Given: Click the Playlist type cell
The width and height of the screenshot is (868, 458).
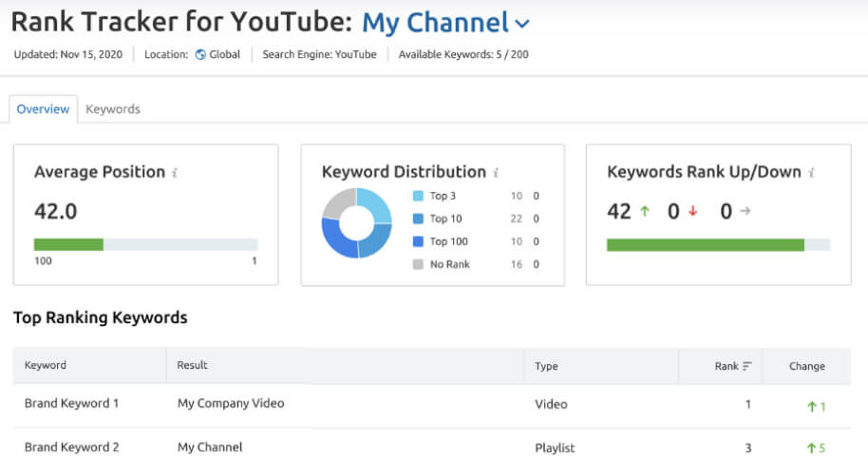Looking at the screenshot, I should coord(555,448).
